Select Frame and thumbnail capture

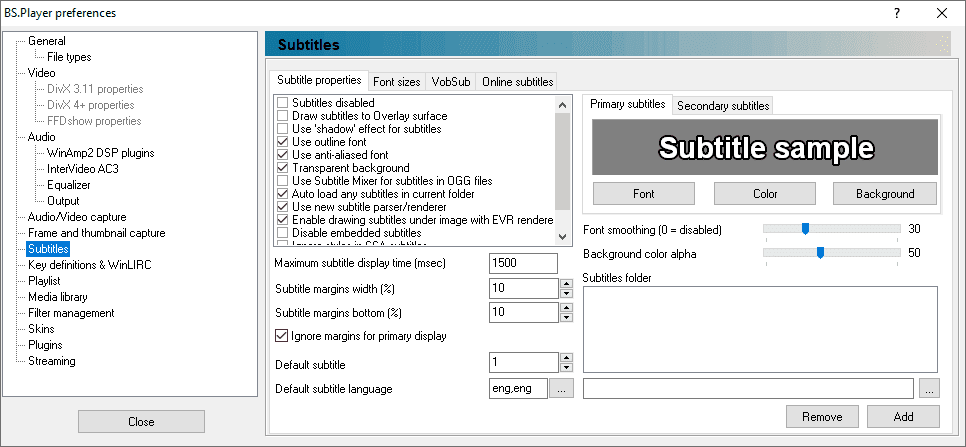[x=97, y=233]
